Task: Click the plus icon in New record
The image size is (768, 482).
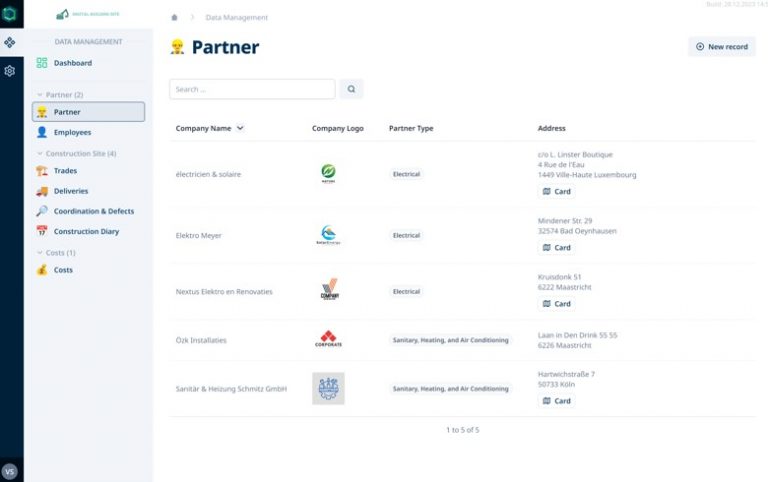Action: pyautogui.click(x=700, y=47)
